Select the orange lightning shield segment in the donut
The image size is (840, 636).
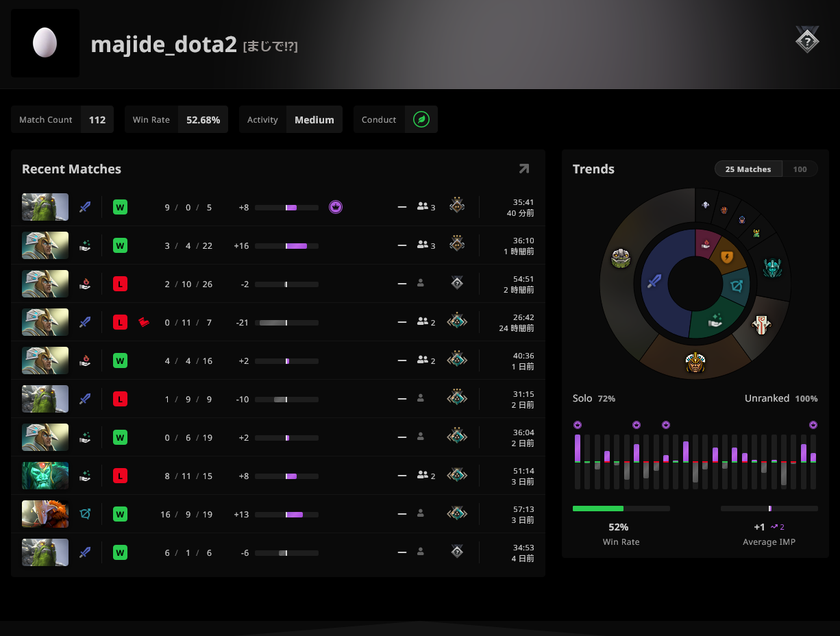[x=726, y=258]
